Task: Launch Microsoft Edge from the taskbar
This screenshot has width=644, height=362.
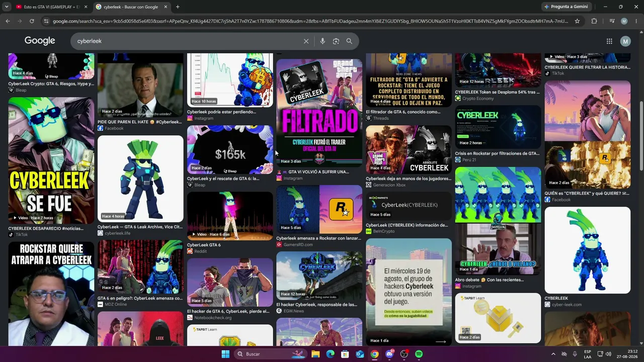Action: (x=330, y=354)
